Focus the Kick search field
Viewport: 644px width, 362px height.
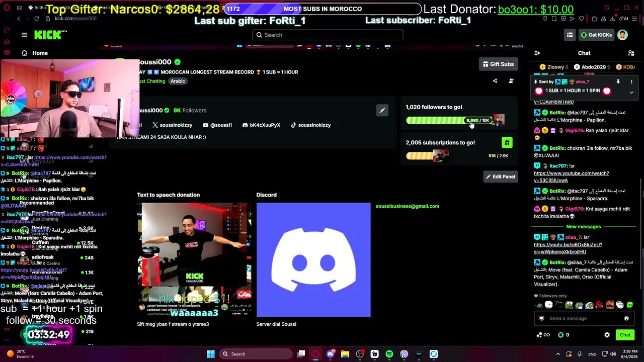tap(328, 35)
